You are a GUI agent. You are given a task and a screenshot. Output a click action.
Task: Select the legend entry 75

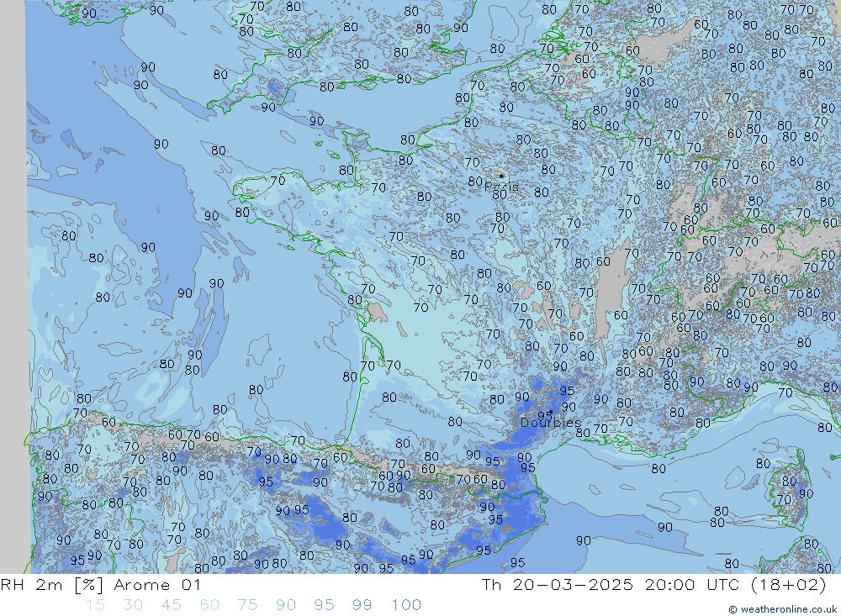[248, 605]
